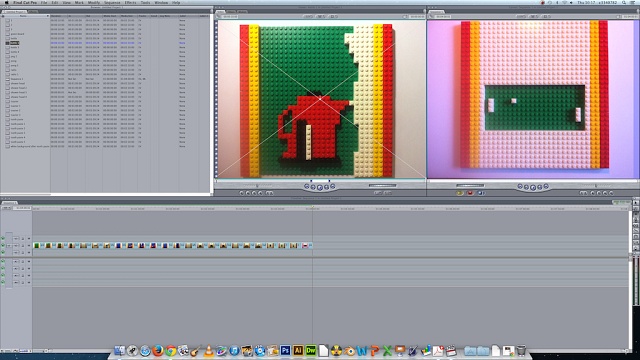Toggle audibility of third audio track

click(x=2, y=276)
